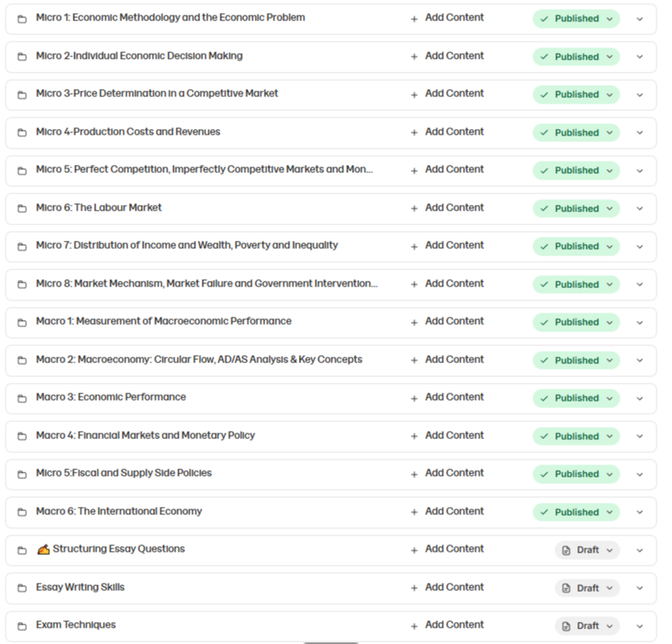
Task: Click folder icon beside Exam Techniques
Action: [22, 626]
